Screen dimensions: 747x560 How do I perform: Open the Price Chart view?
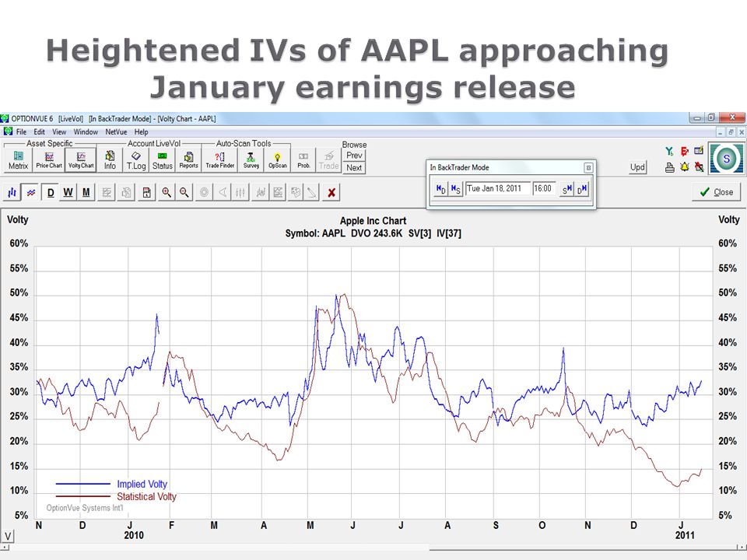point(49,160)
